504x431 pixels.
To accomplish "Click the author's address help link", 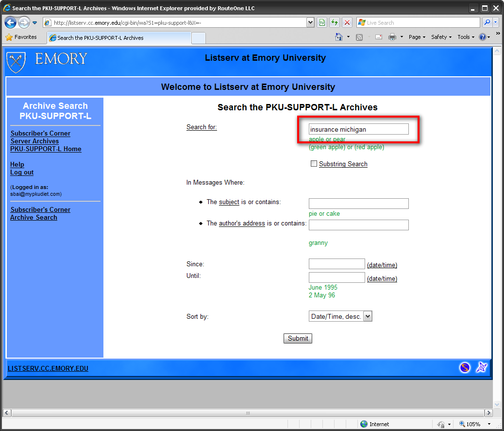I will [242, 223].
